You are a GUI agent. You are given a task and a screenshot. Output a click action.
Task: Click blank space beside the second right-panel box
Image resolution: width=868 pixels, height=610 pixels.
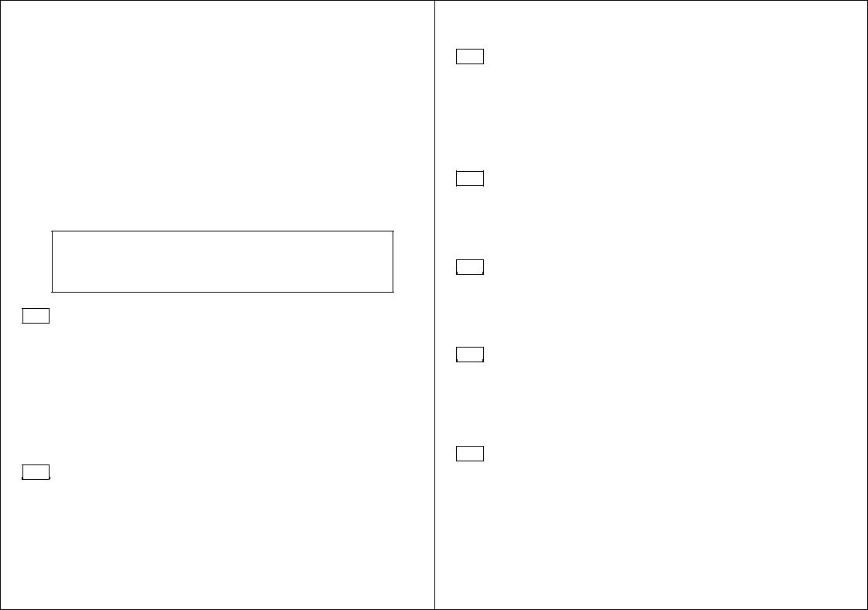[664, 178]
